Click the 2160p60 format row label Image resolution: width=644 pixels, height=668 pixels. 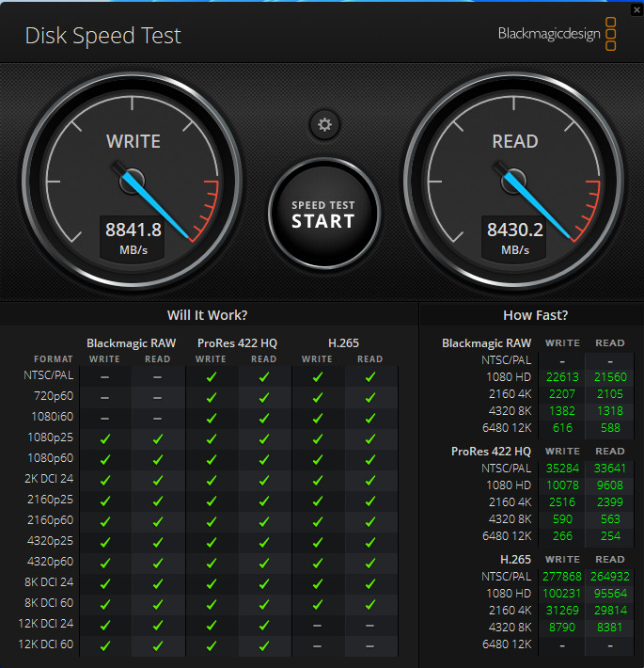click(x=50, y=520)
